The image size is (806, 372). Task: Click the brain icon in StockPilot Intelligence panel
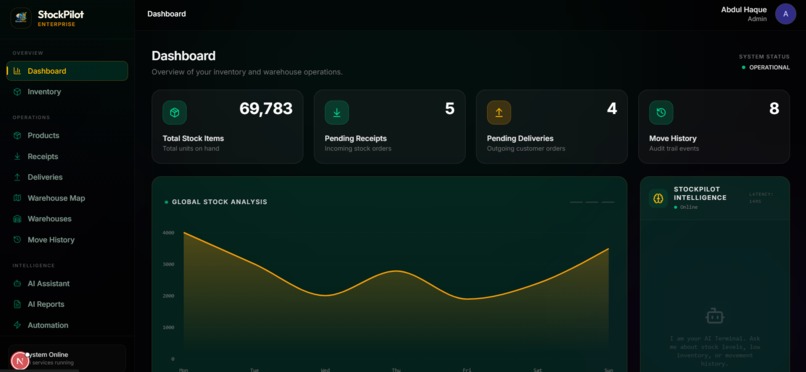(658, 198)
